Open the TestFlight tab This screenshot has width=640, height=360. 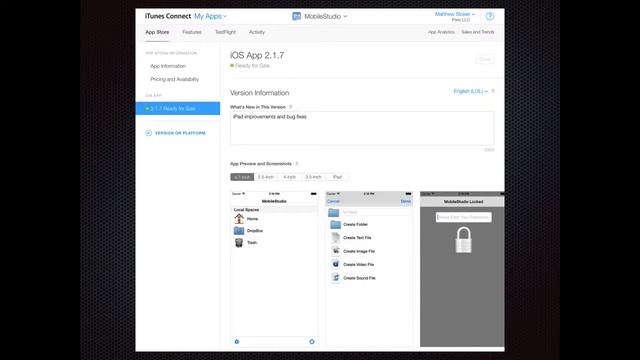click(225, 32)
